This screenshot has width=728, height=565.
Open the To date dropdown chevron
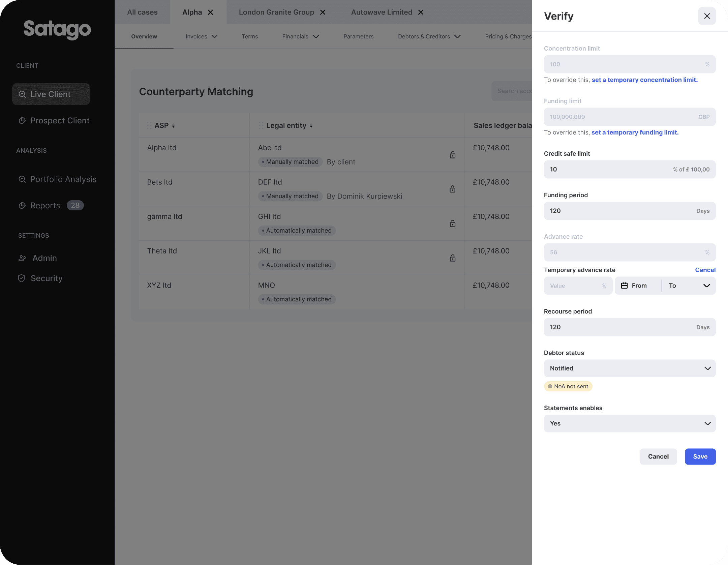(706, 286)
